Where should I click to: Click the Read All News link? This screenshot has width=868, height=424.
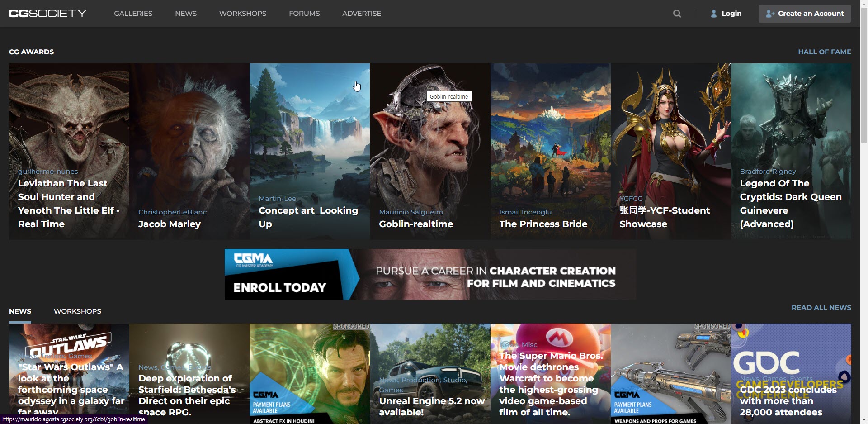[x=821, y=308]
